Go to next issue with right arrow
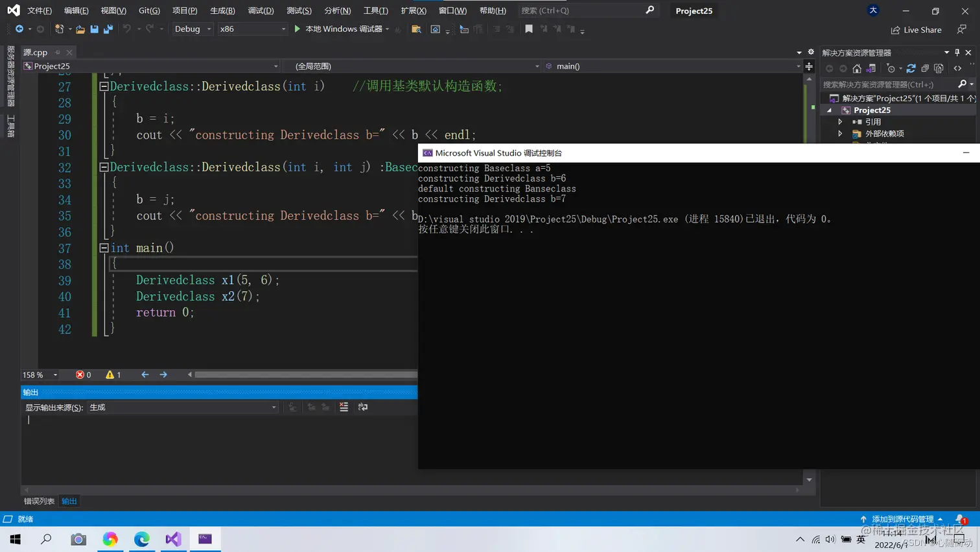This screenshot has height=552, width=980. [x=163, y=375]
